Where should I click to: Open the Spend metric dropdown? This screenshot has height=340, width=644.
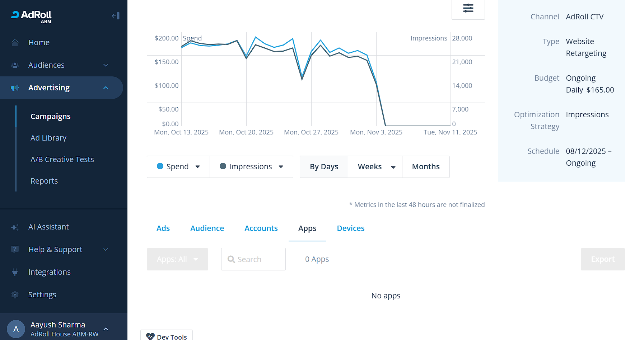click(x=178, y=167)
